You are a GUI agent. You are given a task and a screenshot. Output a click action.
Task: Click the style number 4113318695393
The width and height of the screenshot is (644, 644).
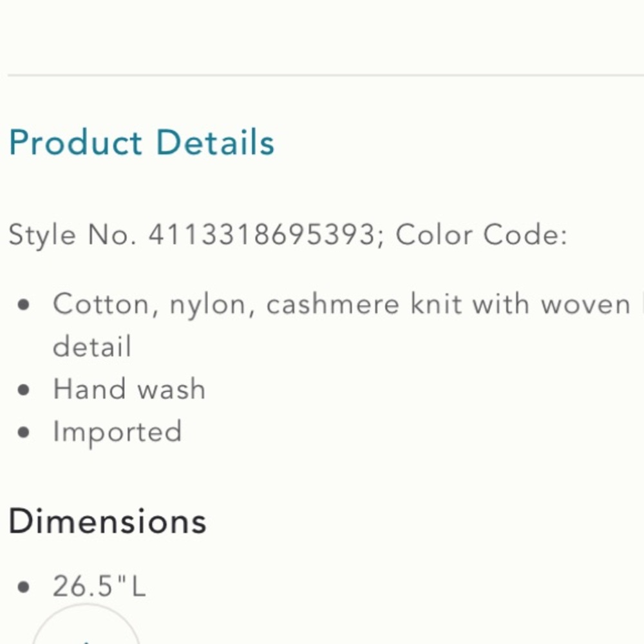coord(261,234)
